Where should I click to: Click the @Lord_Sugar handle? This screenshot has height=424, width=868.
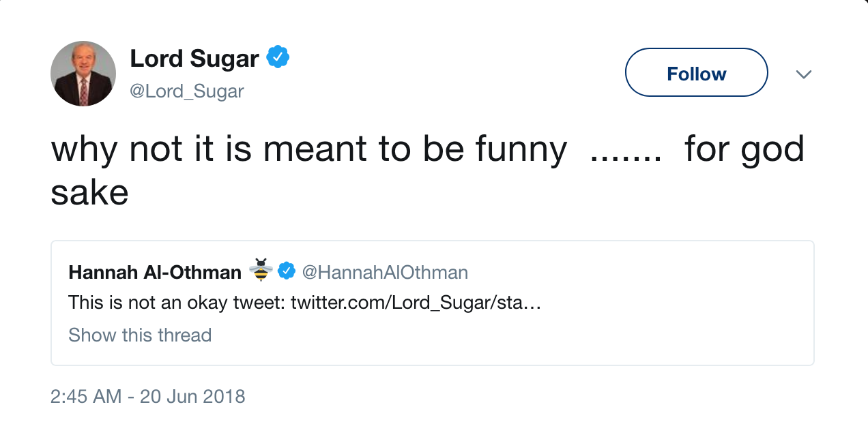(186, 91)
